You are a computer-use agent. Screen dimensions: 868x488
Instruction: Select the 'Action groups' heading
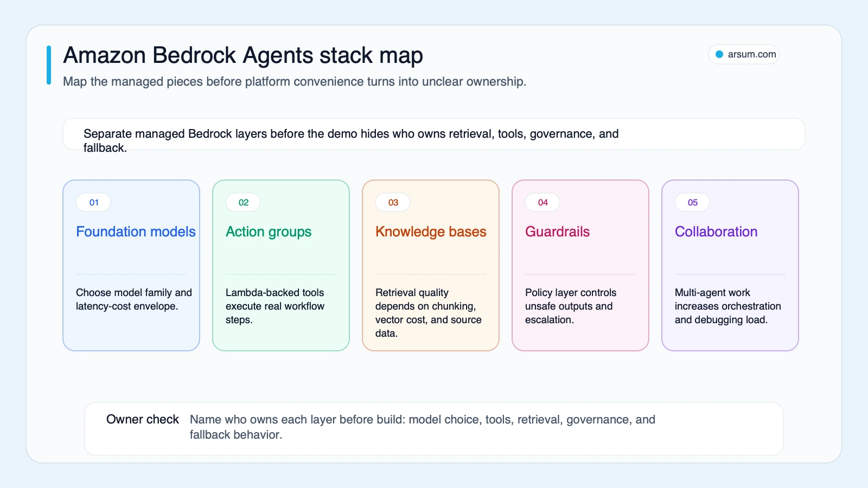269,232
